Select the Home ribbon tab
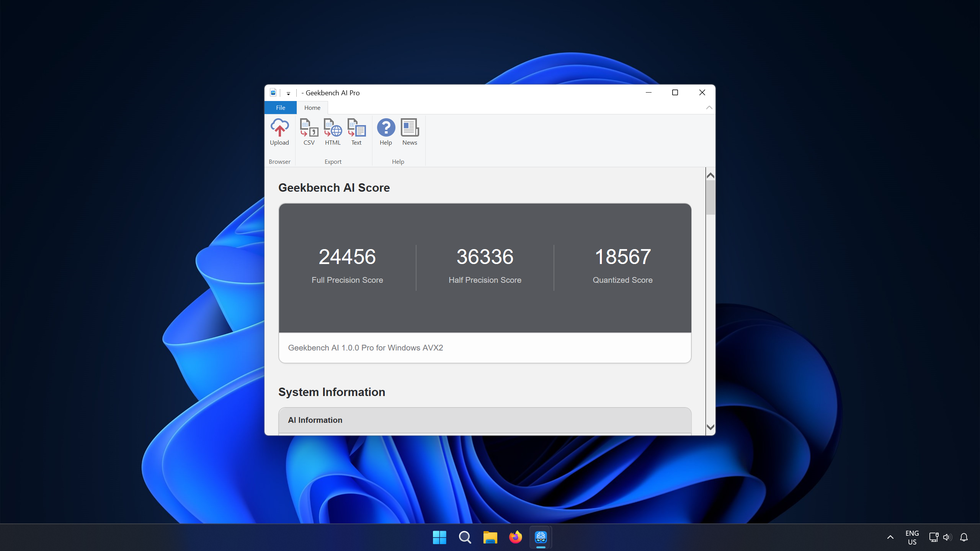The image size is (980, 551). coord(312,108)
